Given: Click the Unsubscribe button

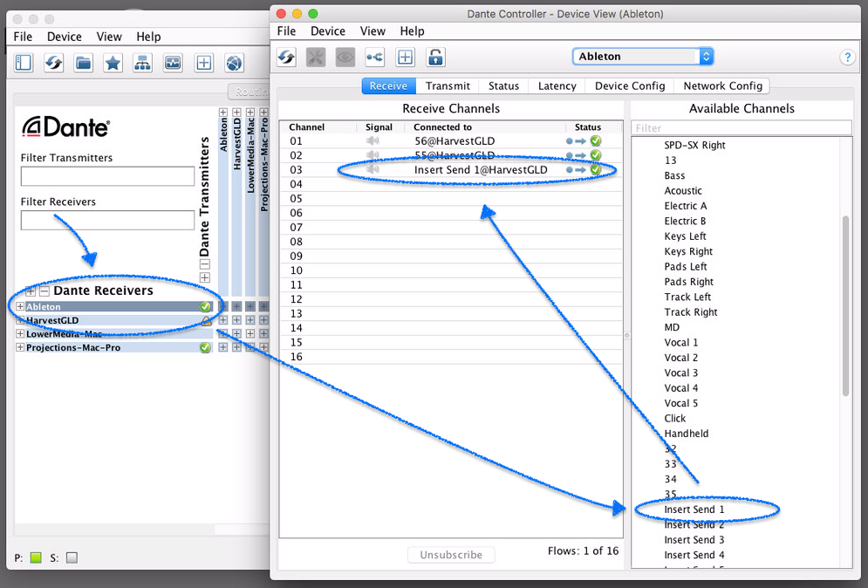Looking at the screenshot, I should pyautogui.click(x=451, y=555).
